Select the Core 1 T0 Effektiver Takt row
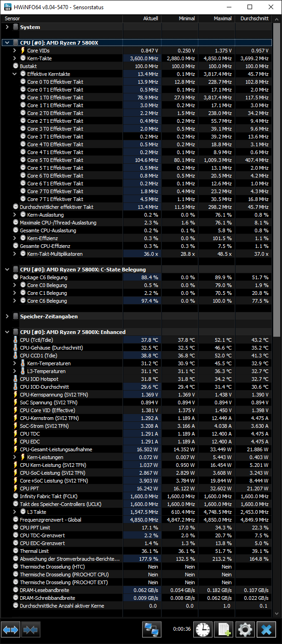This screenshot has width=282, height=644. [x=137, y=98]
